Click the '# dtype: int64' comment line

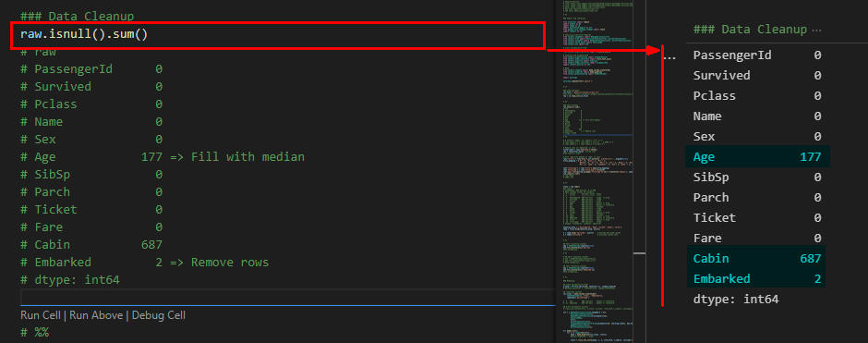point(70,280)
